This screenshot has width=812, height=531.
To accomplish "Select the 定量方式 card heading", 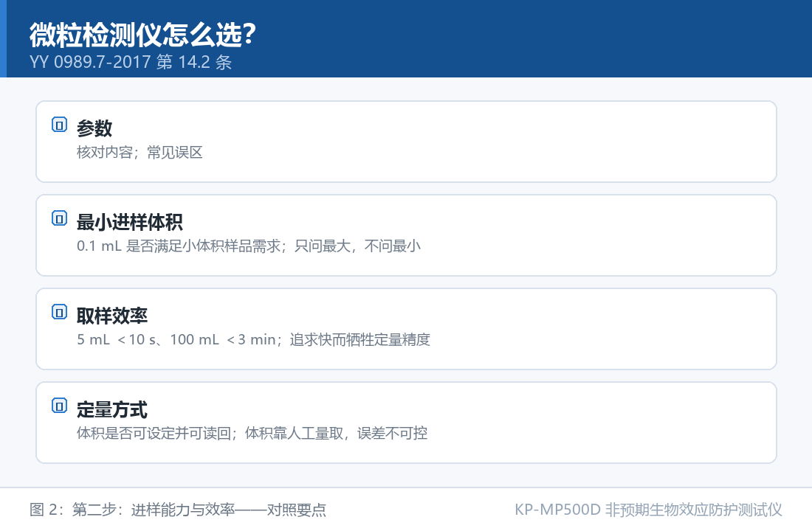I will 112,409.
